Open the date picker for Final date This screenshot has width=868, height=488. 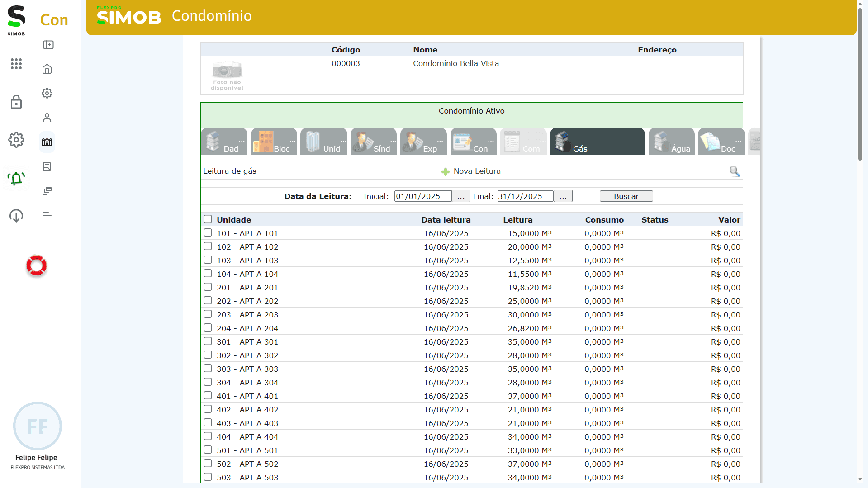click(x=563, y=196)
